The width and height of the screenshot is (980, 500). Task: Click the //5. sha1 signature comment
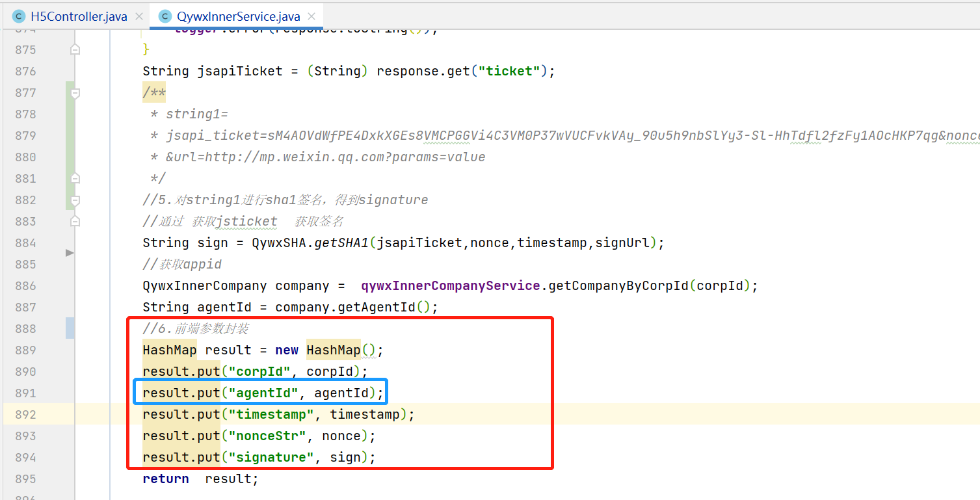coord(285,200)
